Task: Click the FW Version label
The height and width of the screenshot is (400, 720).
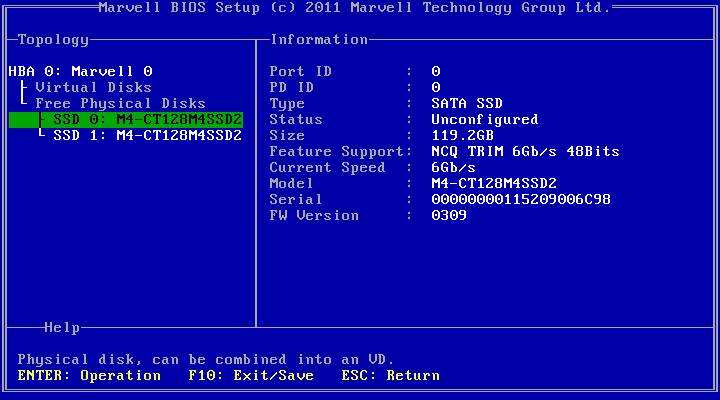Action: [314, 216]
